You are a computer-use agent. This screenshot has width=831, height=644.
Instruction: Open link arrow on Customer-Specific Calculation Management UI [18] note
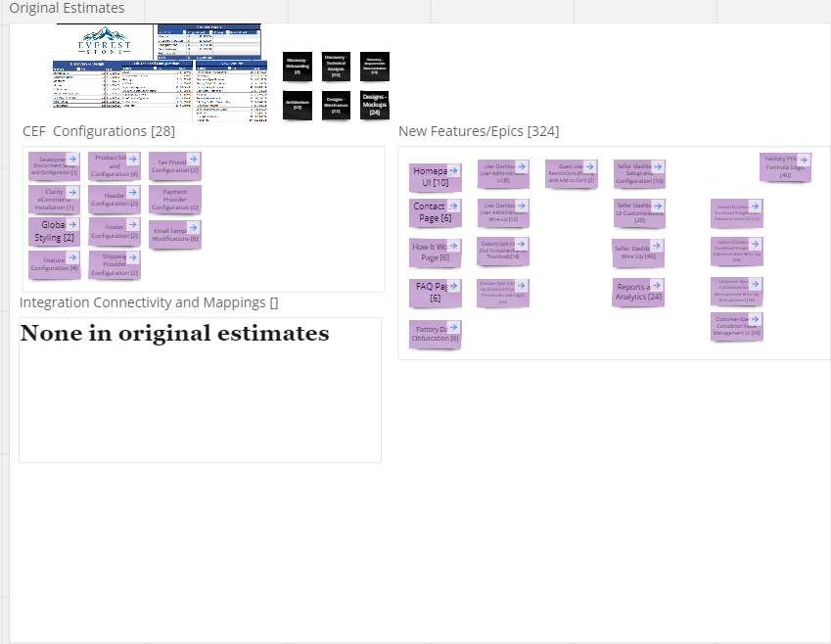[x=756, y=319]
